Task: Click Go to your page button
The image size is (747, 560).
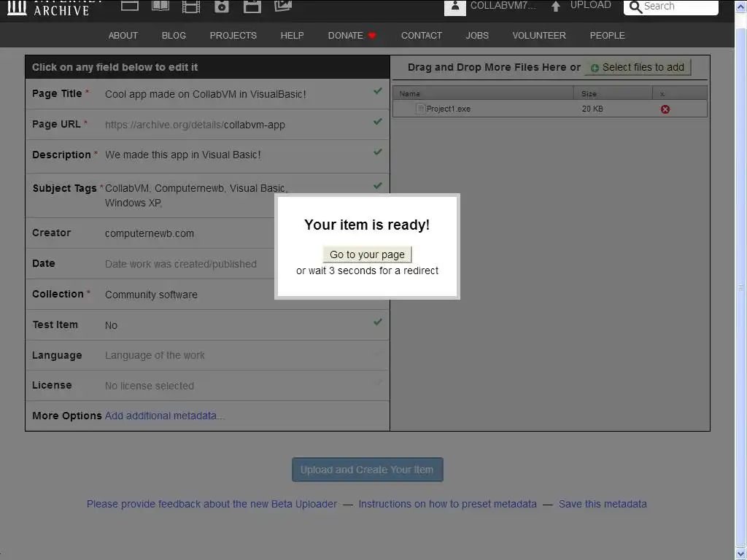Action: [367, 254]
